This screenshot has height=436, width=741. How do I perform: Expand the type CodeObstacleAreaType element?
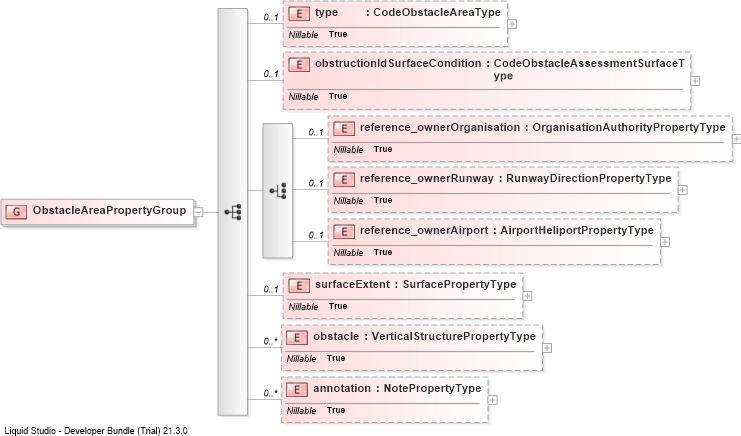point(512,24)
